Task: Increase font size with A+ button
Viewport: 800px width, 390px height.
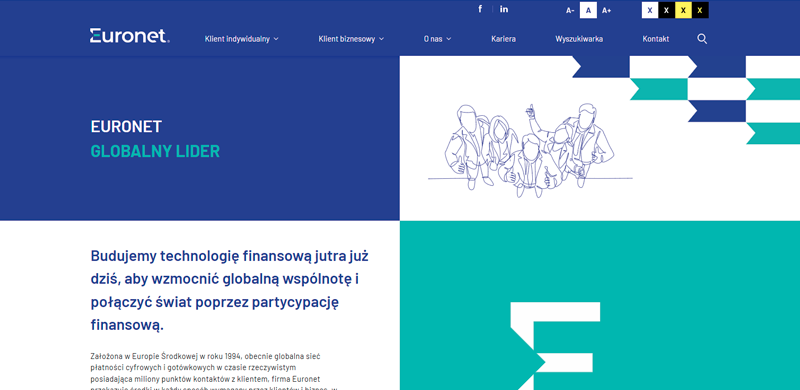Action: (x=606, y=10)
